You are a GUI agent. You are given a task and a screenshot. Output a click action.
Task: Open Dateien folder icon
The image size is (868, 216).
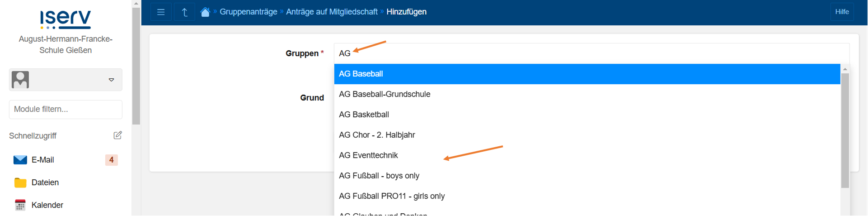(x=20, y=182)
